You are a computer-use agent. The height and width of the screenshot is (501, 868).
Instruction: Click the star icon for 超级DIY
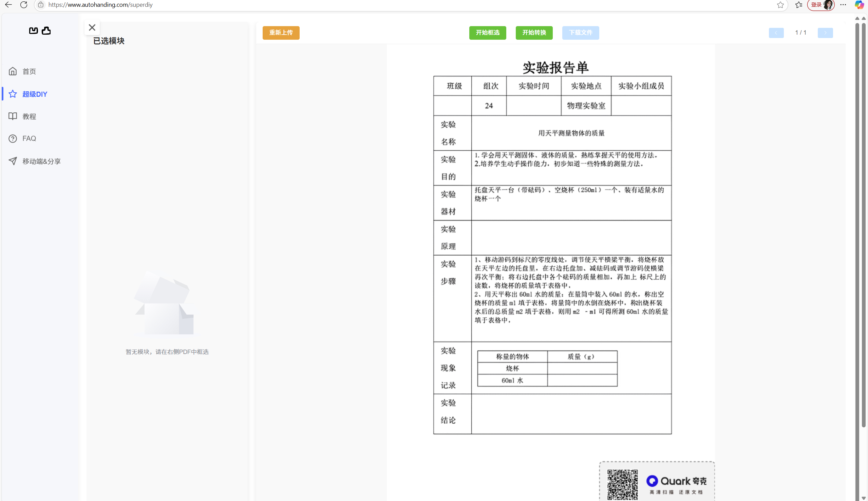pyautogui.click(x=13, y=94)
